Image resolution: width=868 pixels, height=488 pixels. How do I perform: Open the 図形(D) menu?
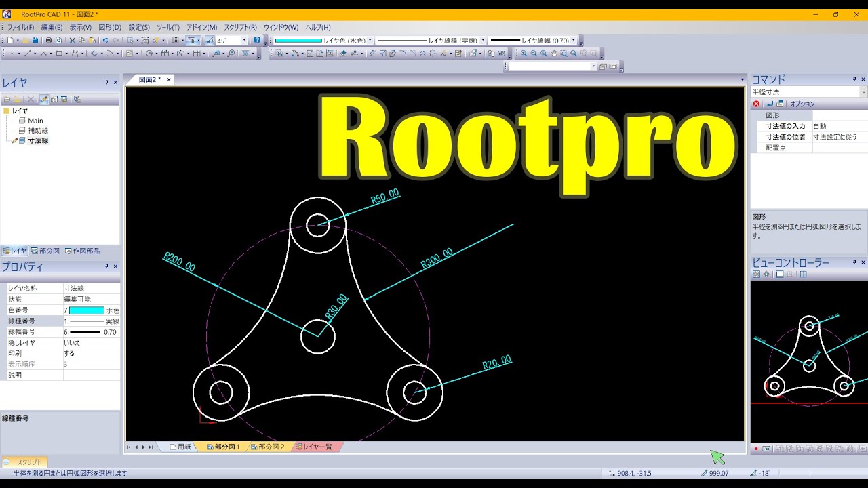click(x=110, y=27)
